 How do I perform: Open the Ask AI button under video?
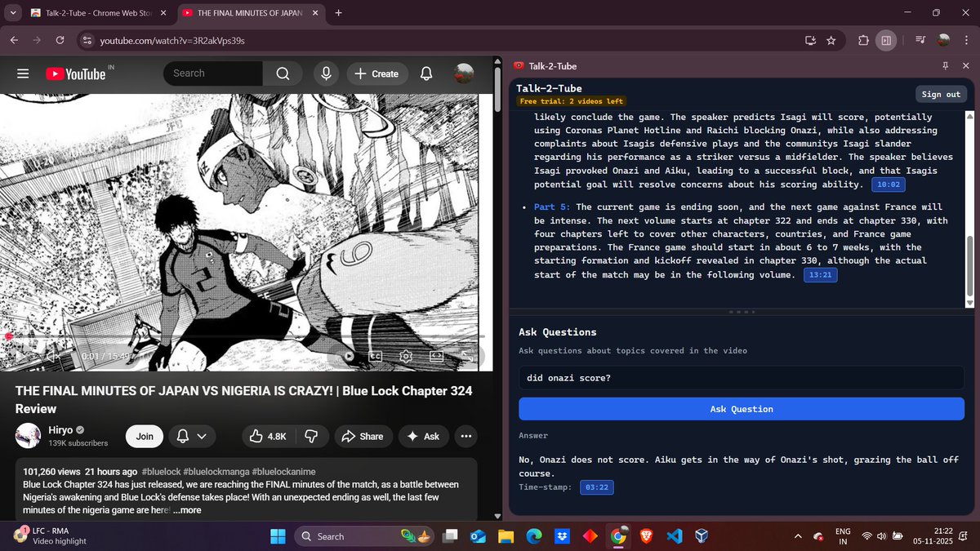(424, 436)
